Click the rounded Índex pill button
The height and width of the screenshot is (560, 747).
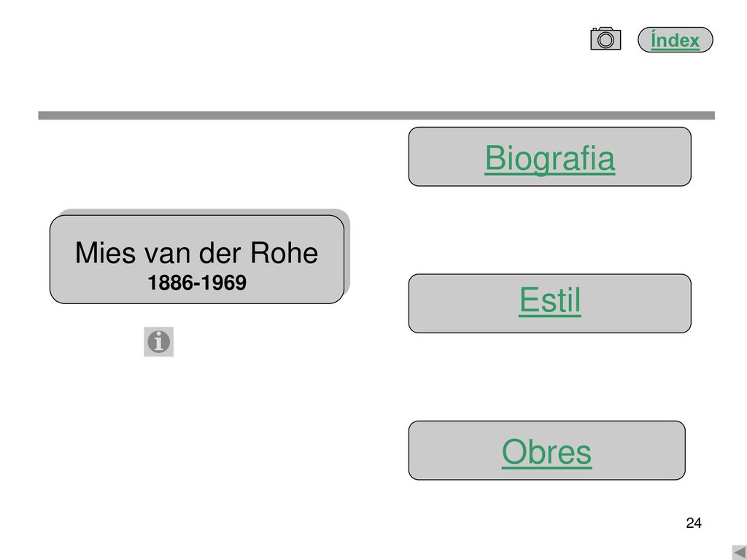pyautogui.click(x=675, y=39)
